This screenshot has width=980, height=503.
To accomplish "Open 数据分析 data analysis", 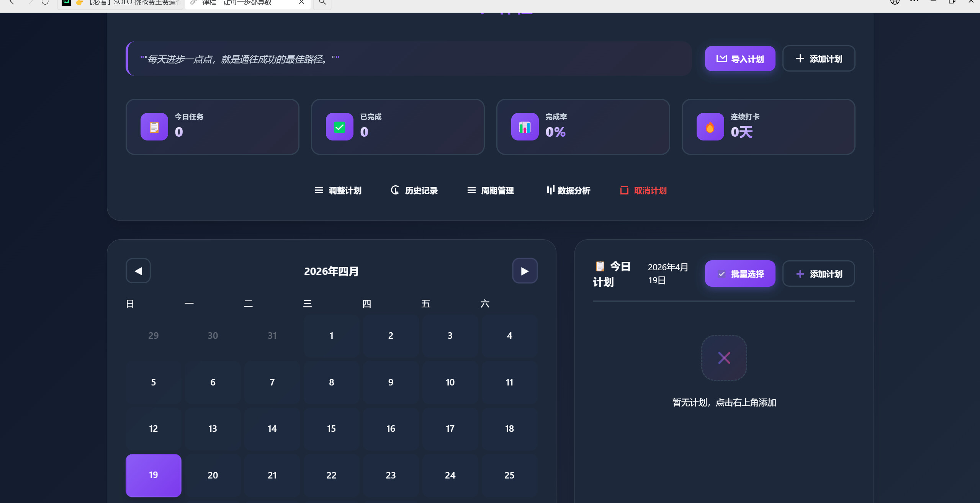I will [568, 190].
